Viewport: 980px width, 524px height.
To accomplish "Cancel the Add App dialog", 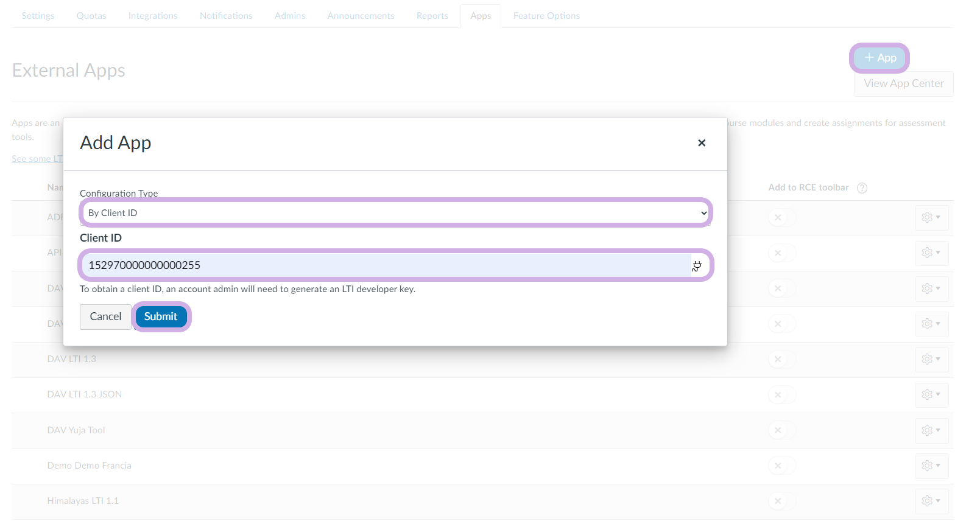I will (x=105, y=316).
